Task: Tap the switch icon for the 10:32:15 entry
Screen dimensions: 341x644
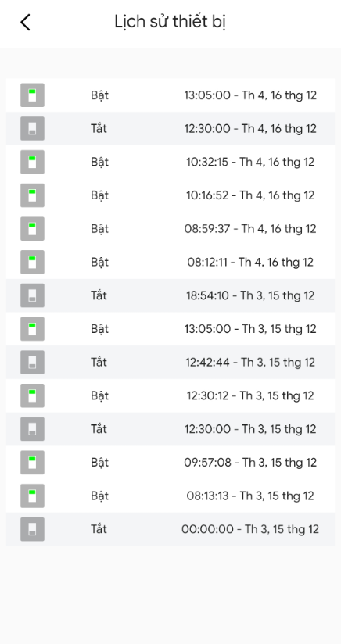Action: point(32,162)
